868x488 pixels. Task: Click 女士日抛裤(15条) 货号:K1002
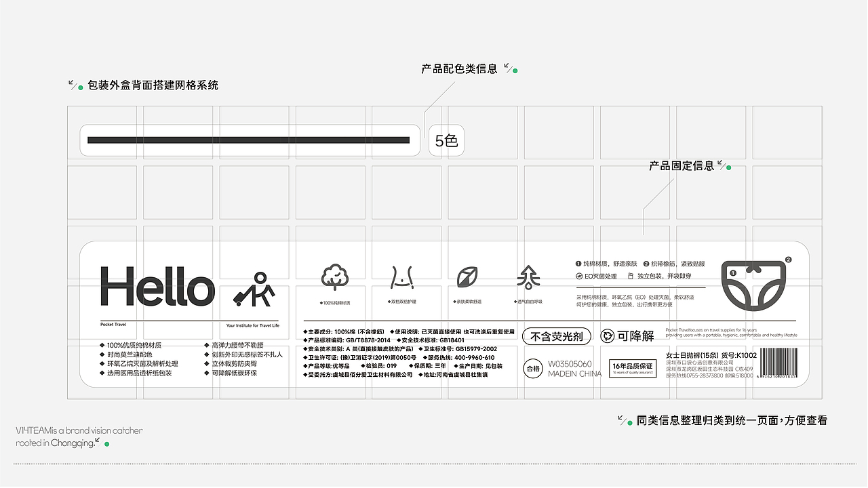tap(712, 355)
